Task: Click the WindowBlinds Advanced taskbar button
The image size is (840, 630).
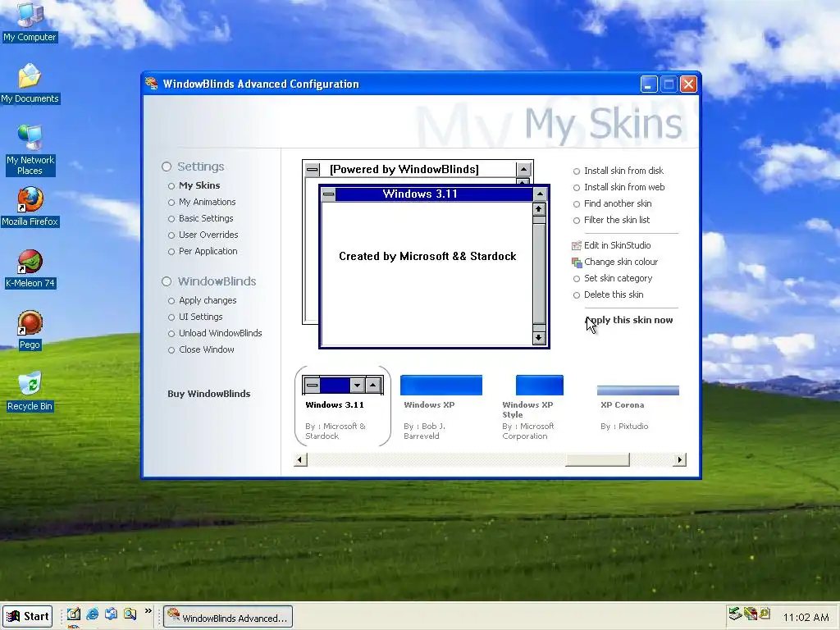Action: (x=228, y=617)
